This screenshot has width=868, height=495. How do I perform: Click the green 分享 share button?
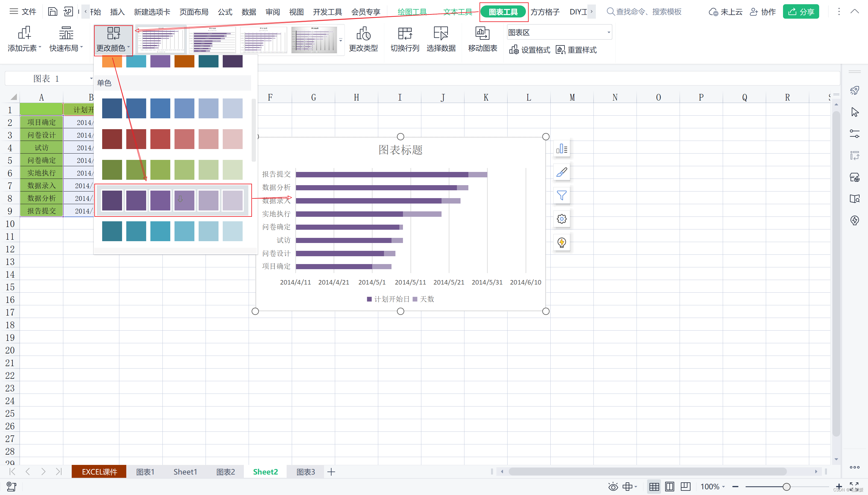800,12
